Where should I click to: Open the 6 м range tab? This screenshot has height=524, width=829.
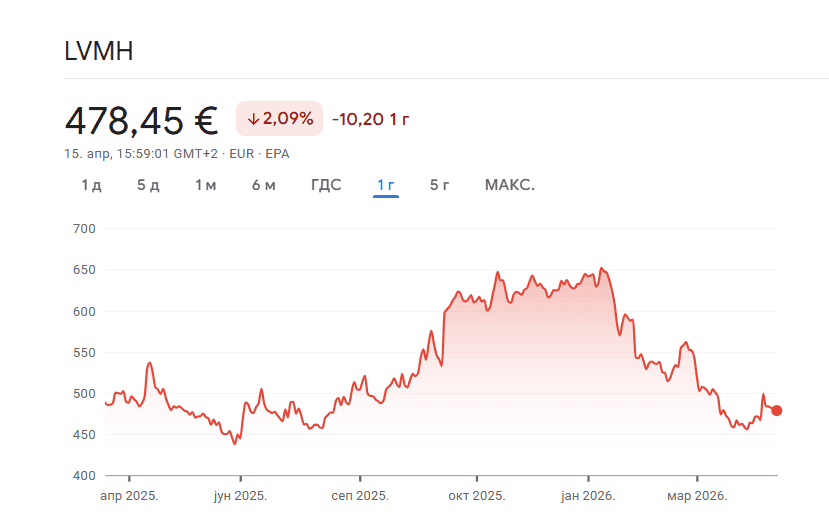click(x=264, y=185)
